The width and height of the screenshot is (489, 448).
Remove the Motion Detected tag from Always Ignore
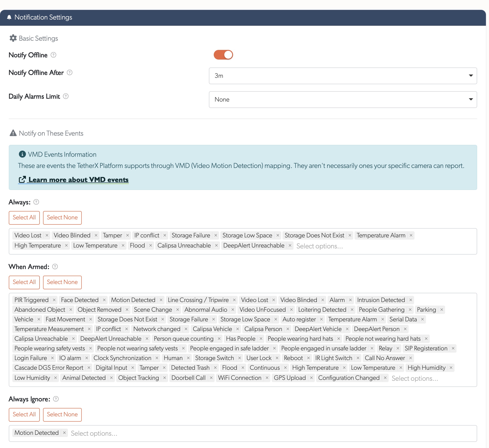[64, 433]
